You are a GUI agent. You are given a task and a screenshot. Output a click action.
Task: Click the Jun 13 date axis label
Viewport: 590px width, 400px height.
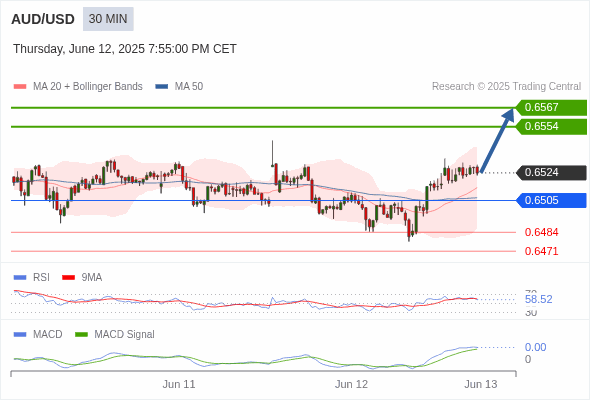(x=481, y=384)
